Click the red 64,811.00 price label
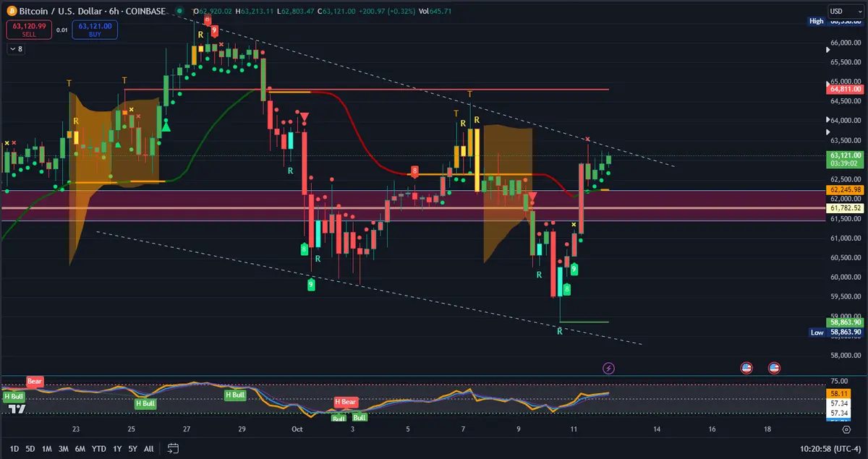 coord(843,90)
